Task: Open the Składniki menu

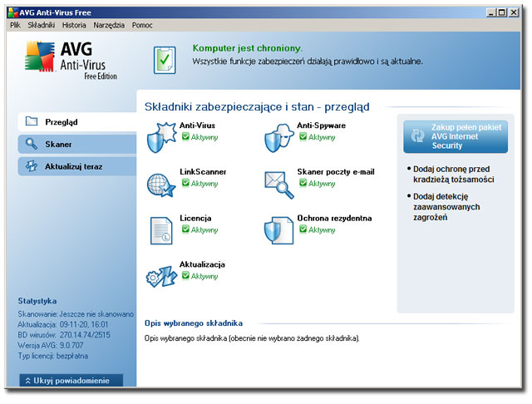Action: (x=42, y=25)
